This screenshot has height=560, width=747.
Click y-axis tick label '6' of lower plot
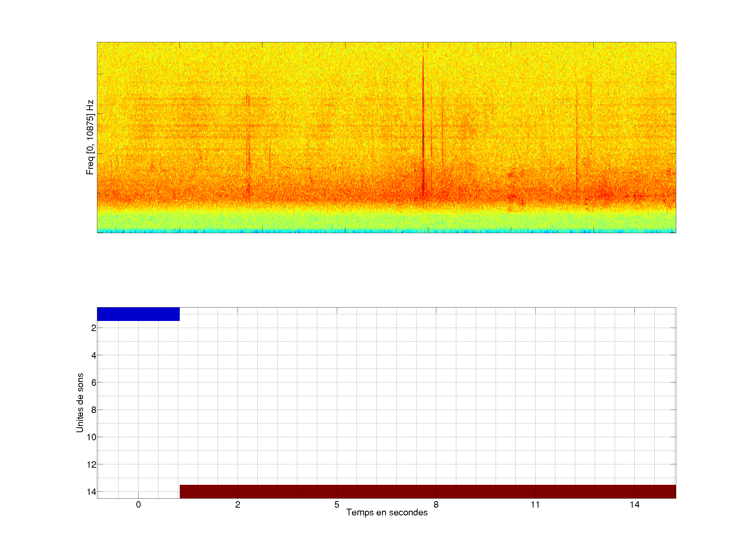click(94, 382)
